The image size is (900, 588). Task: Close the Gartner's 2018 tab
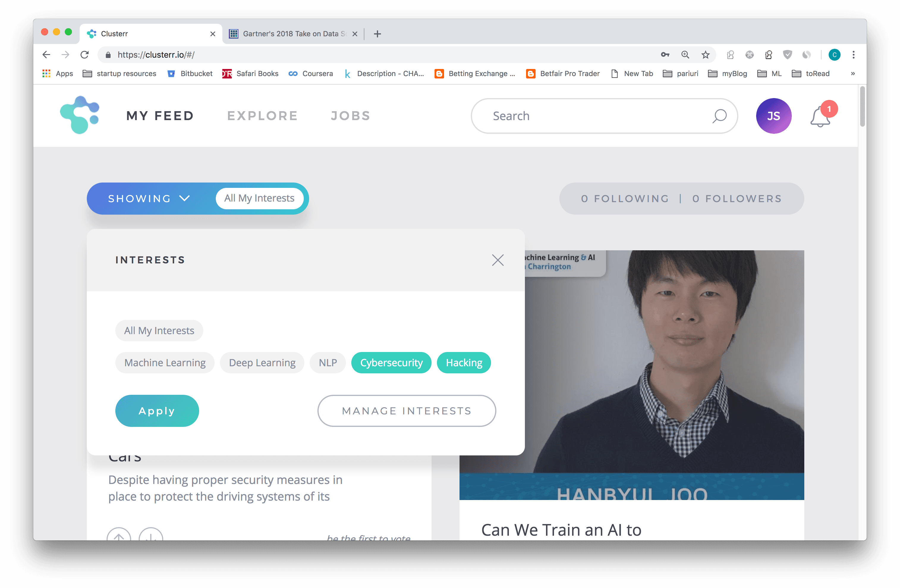[355, 34]
